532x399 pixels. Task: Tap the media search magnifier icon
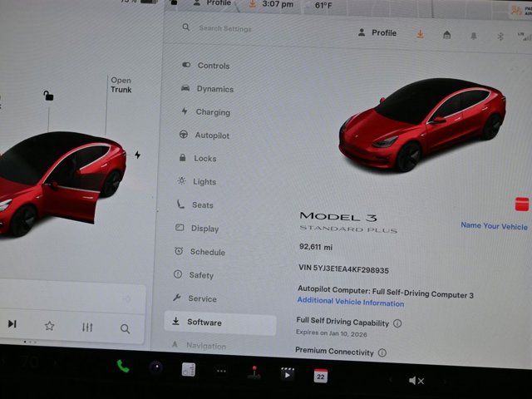(x=125, y=328)
